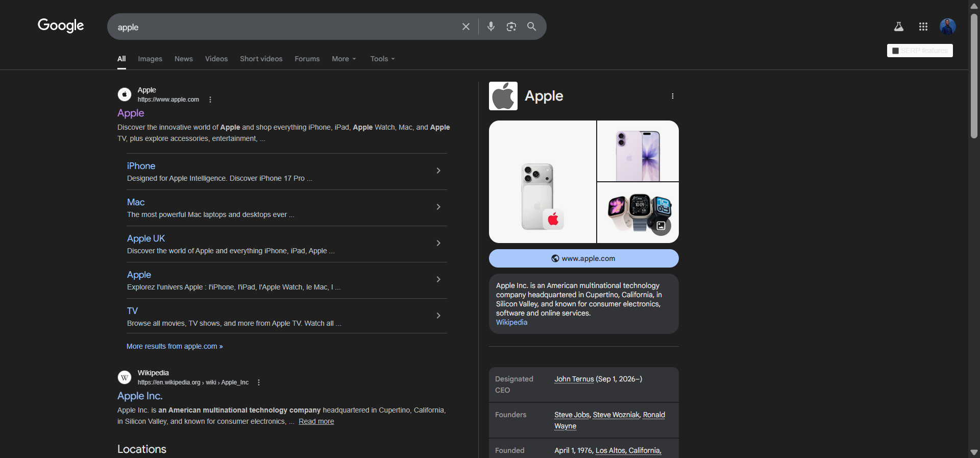The width and height of the screenshot is (980, 458).
Task: Expand the Mac sitelink chevron
Action: coord(438,207)
